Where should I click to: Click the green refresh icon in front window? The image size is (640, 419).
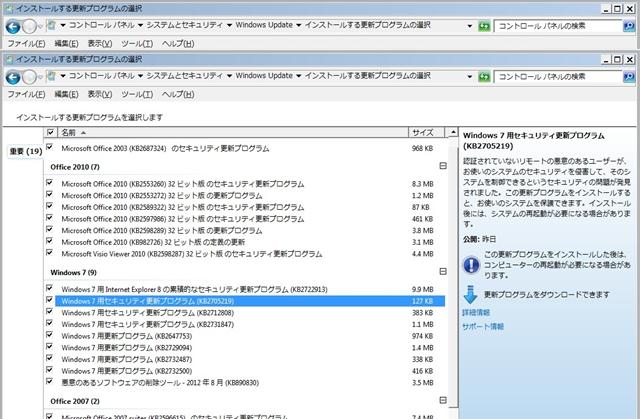coord(484,77)
